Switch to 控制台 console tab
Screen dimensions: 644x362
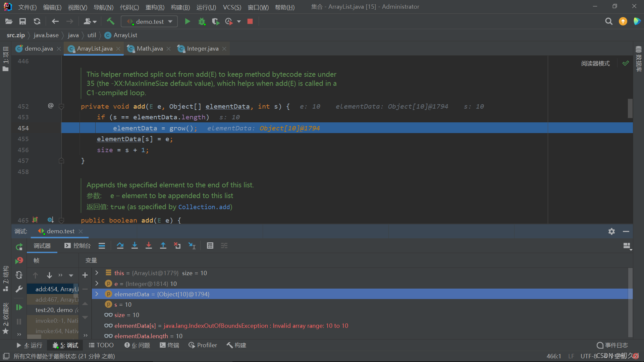[77, 246]
